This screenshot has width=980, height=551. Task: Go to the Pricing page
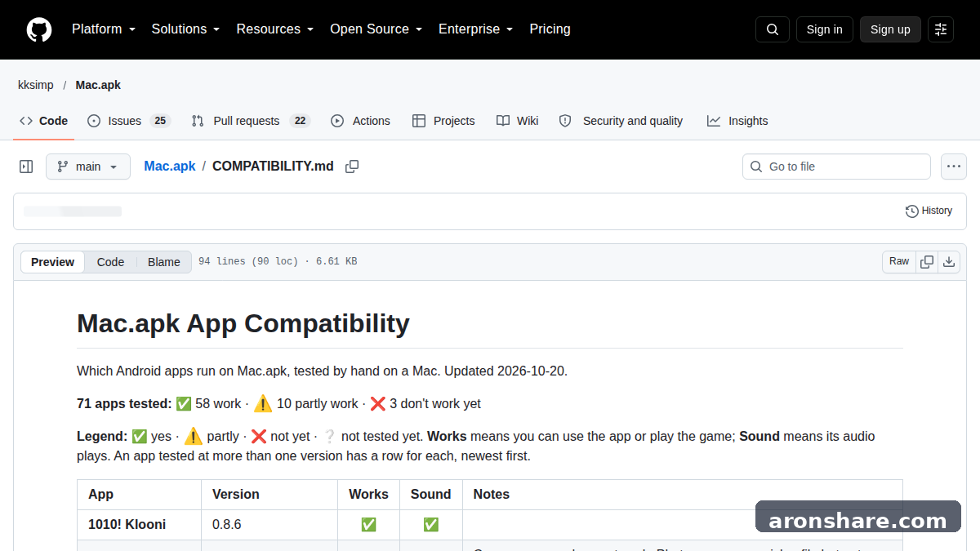(x=550, y=29)
